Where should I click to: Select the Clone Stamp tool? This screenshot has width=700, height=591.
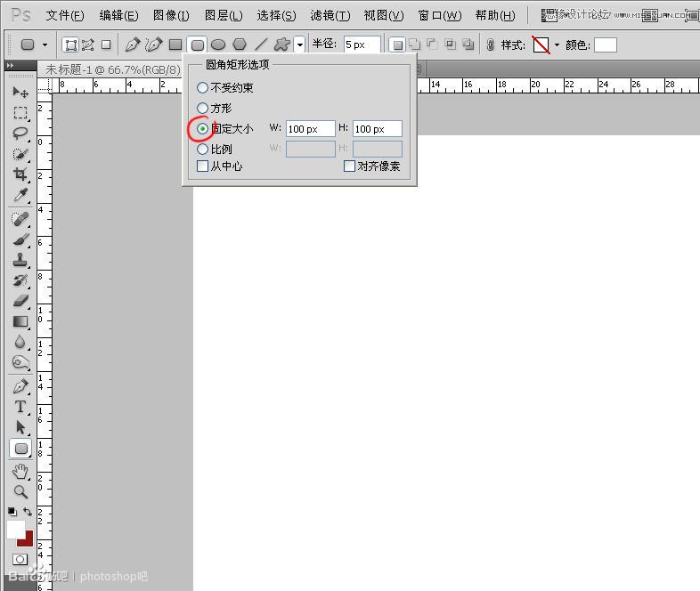pos(20,260)
